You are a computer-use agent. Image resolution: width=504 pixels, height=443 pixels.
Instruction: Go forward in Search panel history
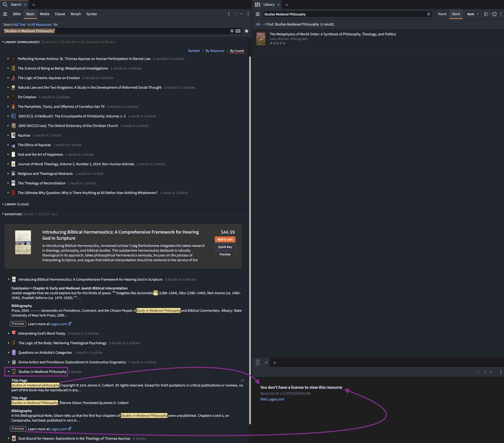pyautogui.click(x=235, y=14)
